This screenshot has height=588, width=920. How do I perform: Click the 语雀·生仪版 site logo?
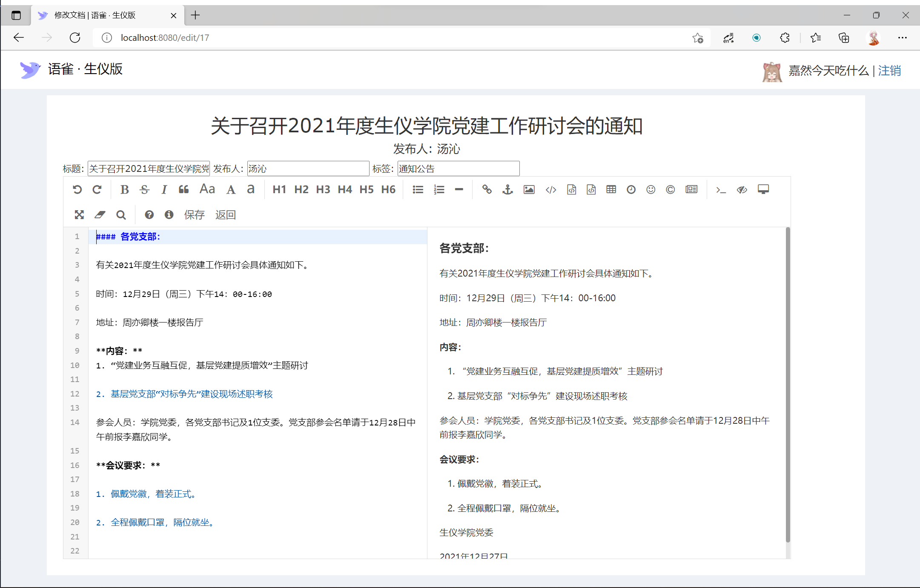pyautogui.click(x=71, y=69)
